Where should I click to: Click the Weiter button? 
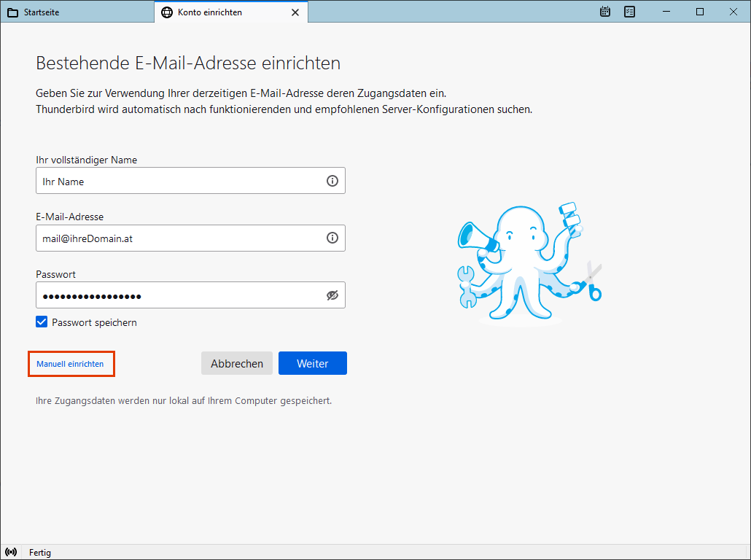312,363
